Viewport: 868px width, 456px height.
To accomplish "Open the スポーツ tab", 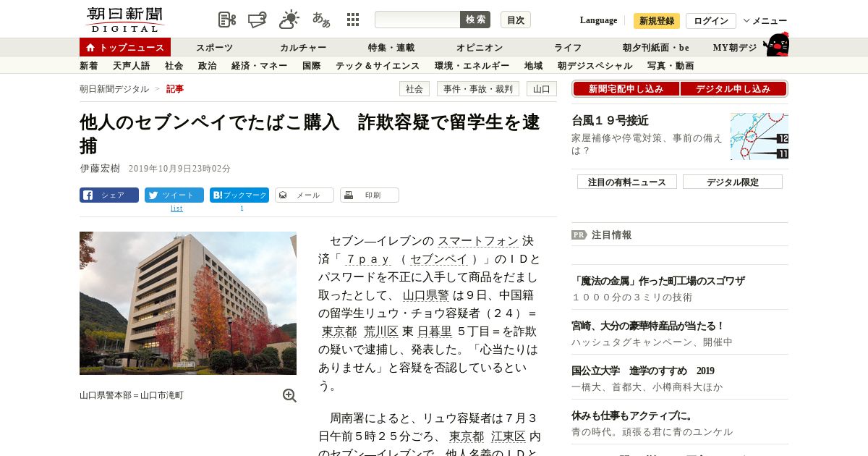I will coord(215,48).
